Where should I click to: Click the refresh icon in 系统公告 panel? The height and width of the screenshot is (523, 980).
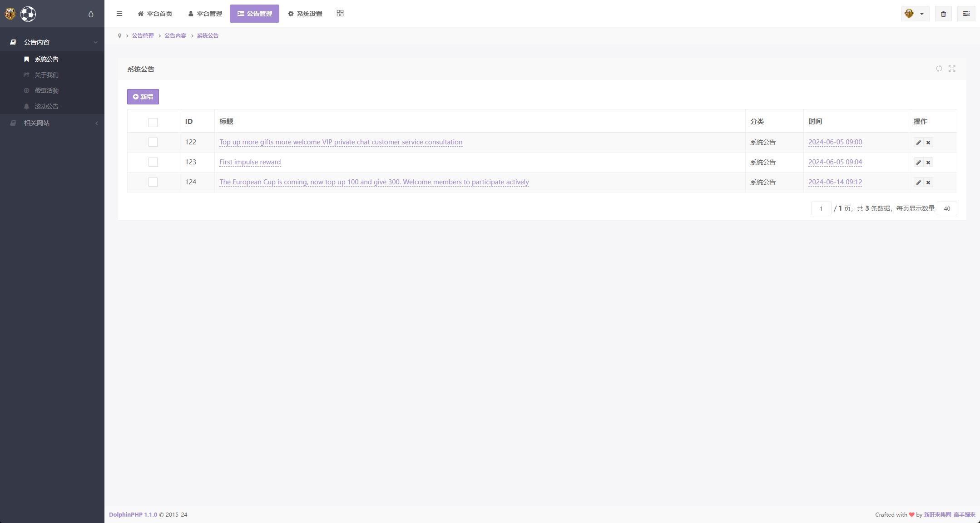click(x=939, y=69)
